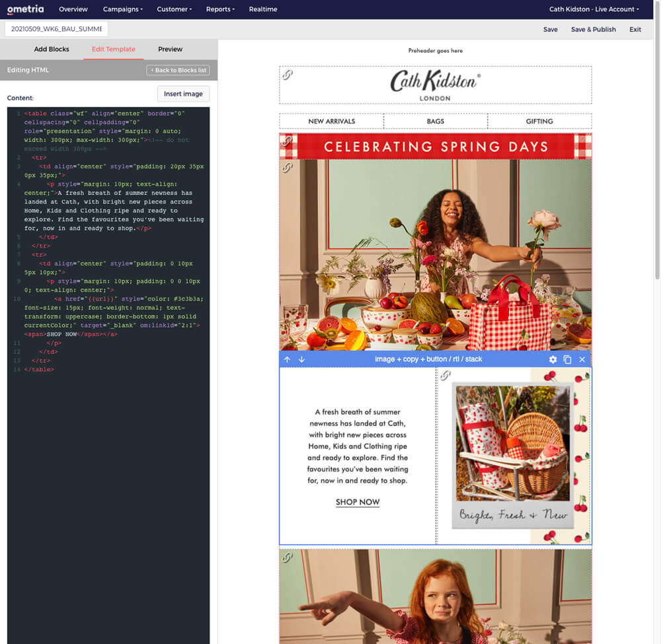Edit the campaign name field
The image size is (661, 644).
(56, 28)
